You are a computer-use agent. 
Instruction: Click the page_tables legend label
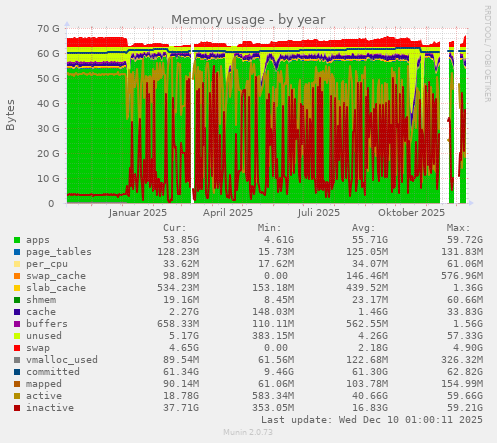[59, 252]
